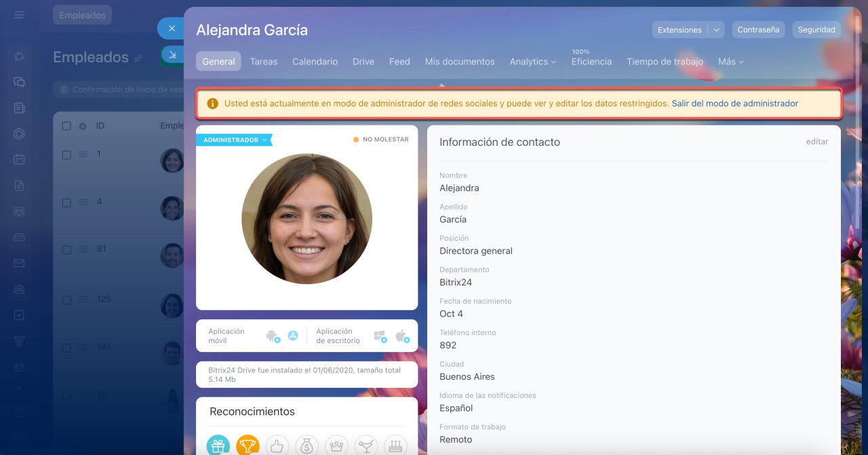Screen dimensions: 868x455
Task: Download the macOS desktop application
Action: click(x=401, y=336)
